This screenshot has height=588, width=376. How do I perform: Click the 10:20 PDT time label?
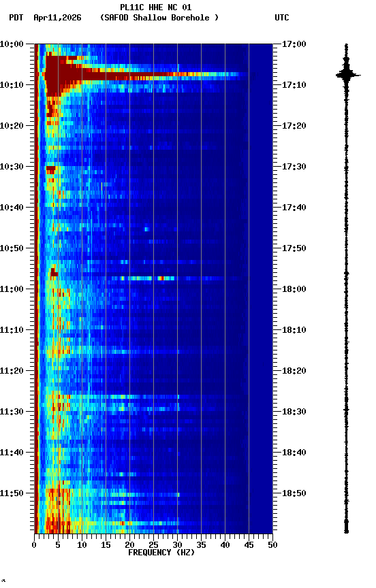(12, 126)
